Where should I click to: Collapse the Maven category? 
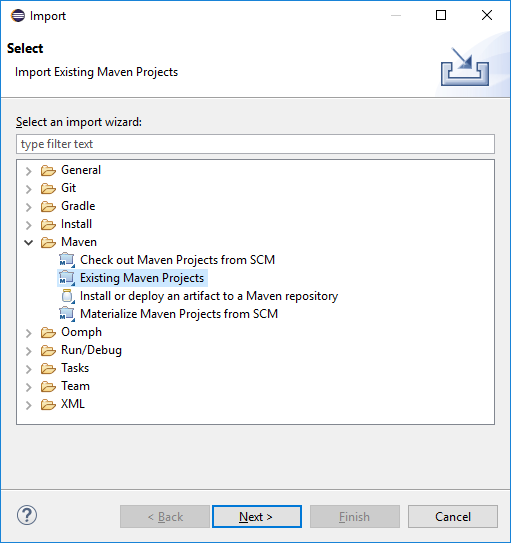(x=29, y=242)
